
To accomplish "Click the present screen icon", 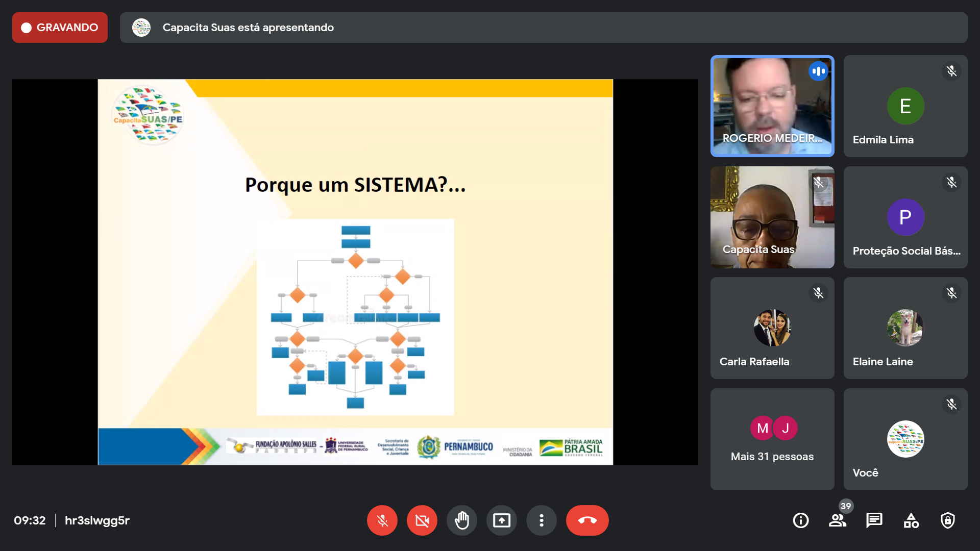I will [x=501, y=520].
